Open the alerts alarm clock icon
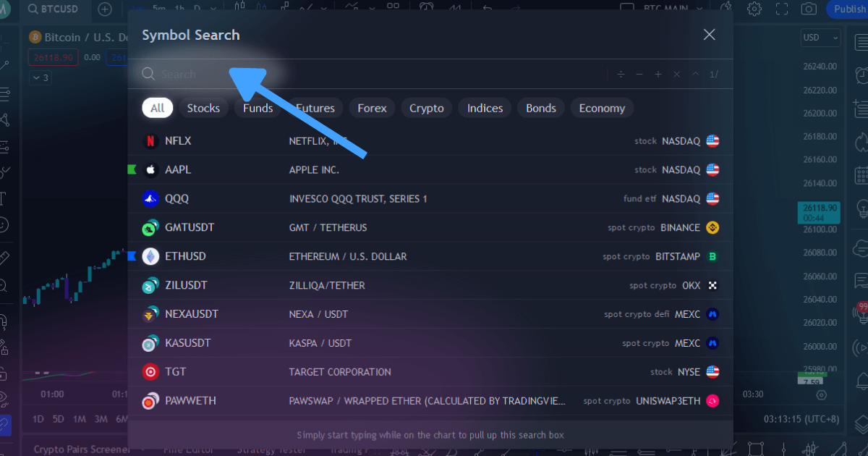This screenshot has height=456, width=868. [861, 74]
